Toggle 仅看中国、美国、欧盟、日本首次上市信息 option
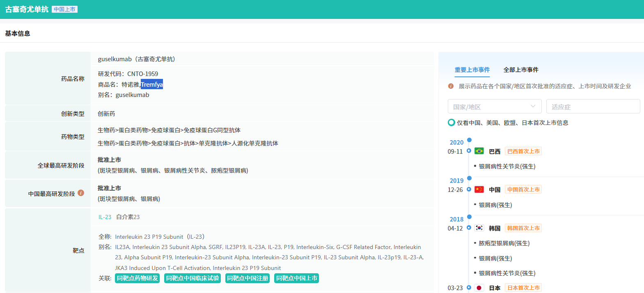644x293 pixels. tap(451, 122)
